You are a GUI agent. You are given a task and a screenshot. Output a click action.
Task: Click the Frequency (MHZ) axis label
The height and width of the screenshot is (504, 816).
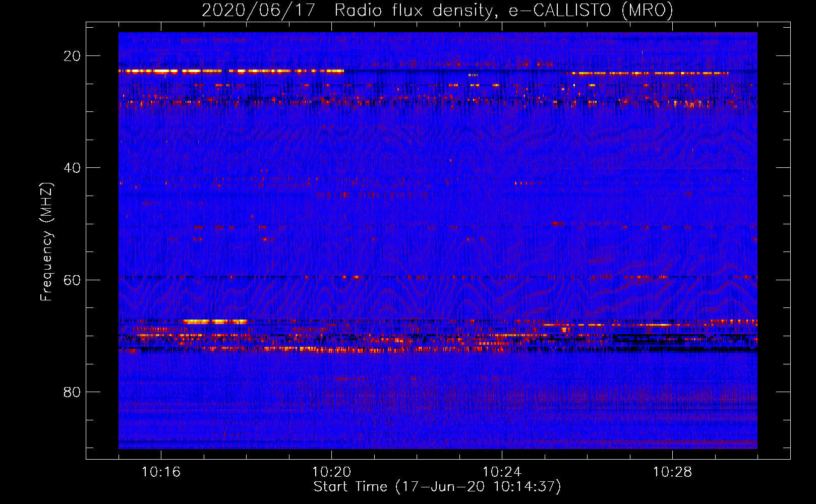(x=46, y=242)
